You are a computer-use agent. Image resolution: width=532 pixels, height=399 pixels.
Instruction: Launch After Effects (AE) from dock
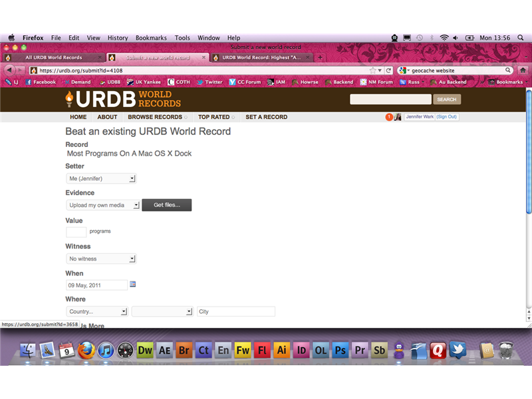pyautogui.click(x=164, y=350)
